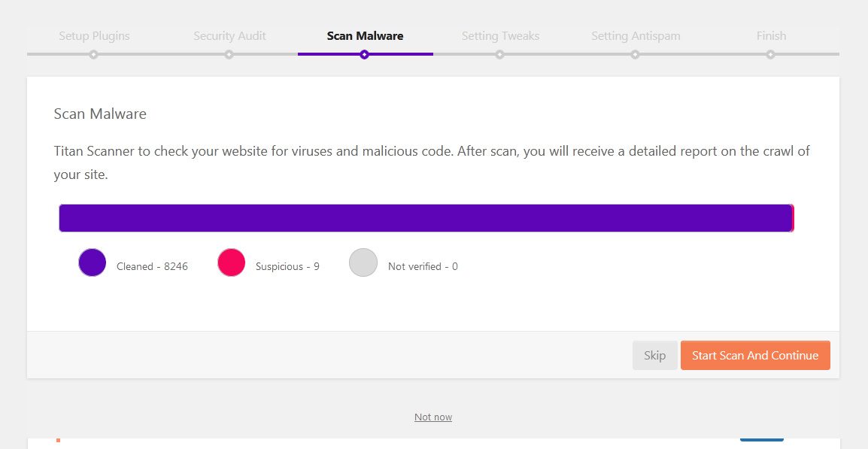The image size is (868, 449).
Task: Click the purple dot under Scan Malware
Action: click(x=364, y=54)
